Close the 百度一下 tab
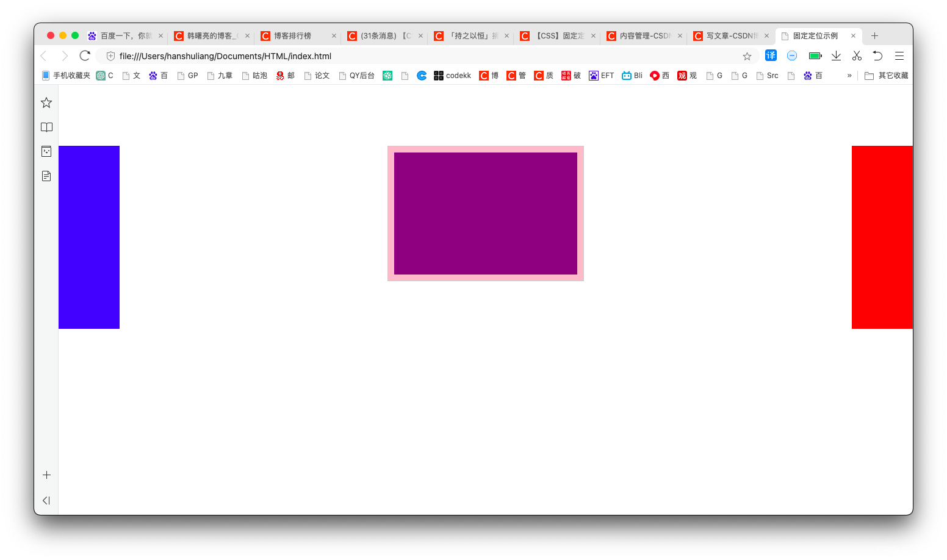This screenshot has width=947, height=560. [x=160, y=36]
